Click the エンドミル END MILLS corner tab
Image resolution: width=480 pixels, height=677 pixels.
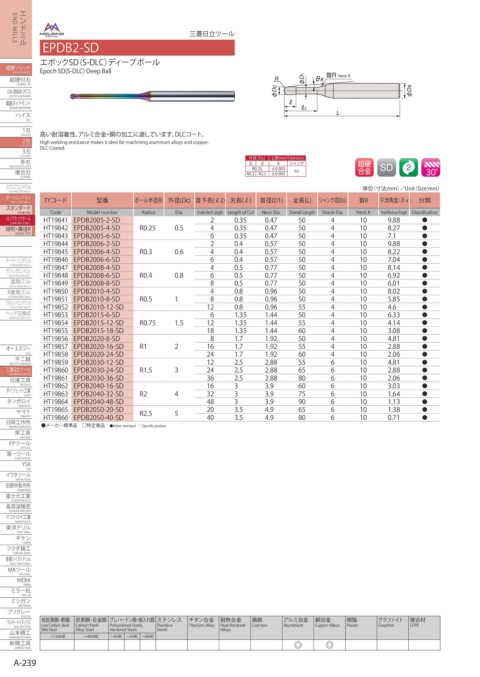(x=18, y=28)
